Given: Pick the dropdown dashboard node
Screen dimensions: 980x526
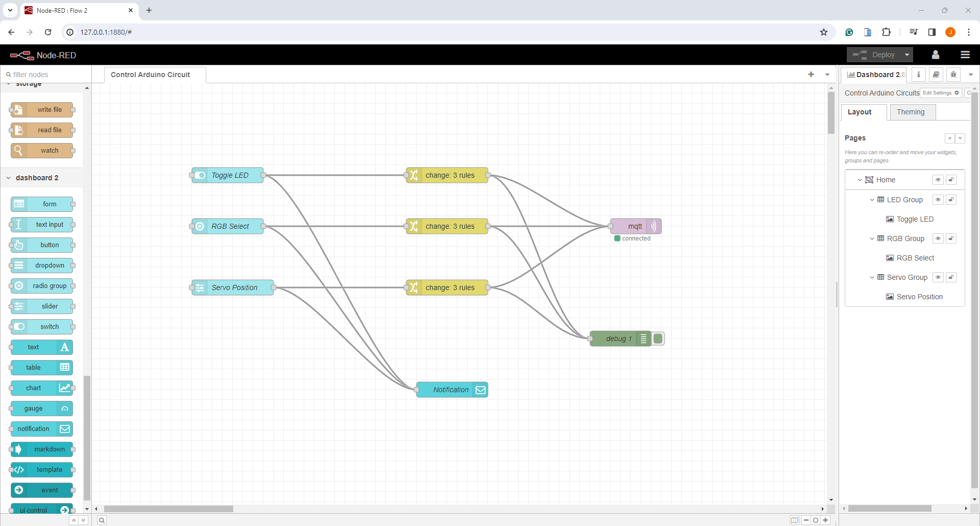Looking at the screenshot, I should pyautogui.click(x=42, y=266).
